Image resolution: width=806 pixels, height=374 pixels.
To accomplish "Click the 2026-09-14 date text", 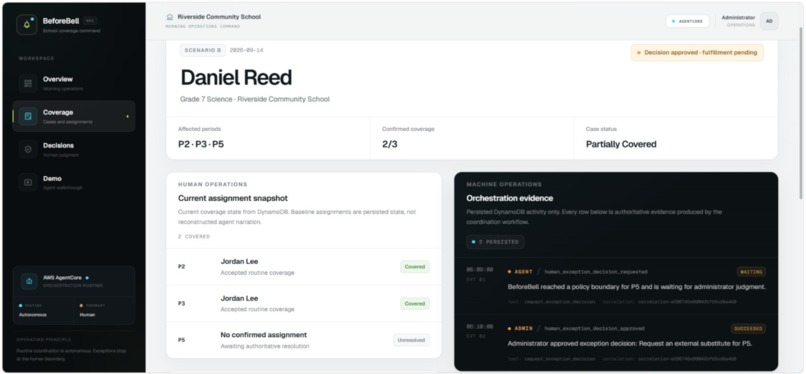I will click(246, 50).
